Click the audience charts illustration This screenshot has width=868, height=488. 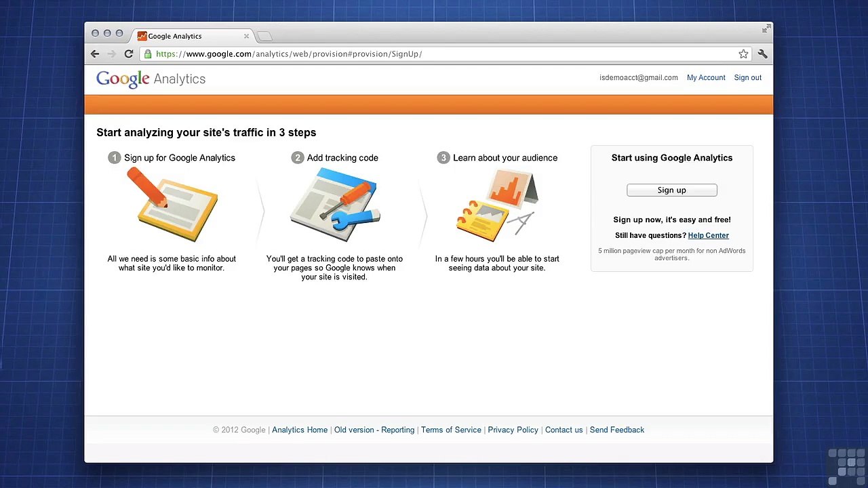(496, 205)
